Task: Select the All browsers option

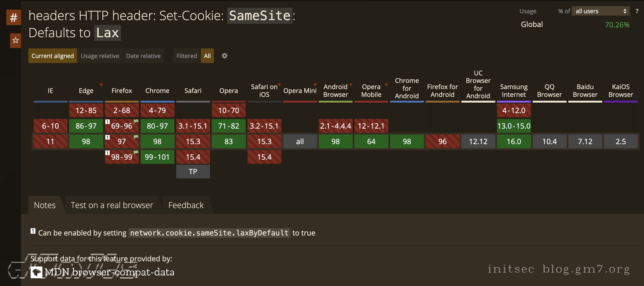Action: point(207,56)
